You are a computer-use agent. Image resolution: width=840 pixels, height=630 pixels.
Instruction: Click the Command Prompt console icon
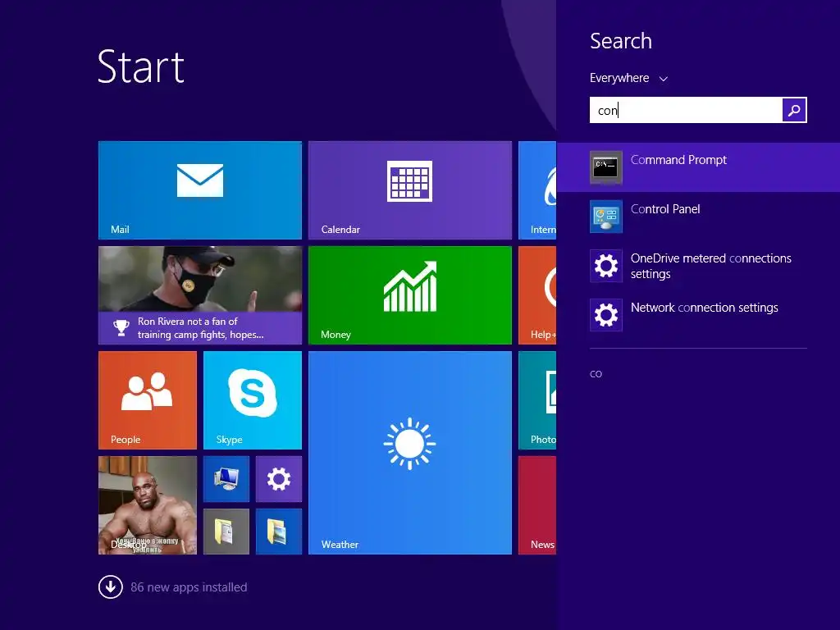pos(606,167)
